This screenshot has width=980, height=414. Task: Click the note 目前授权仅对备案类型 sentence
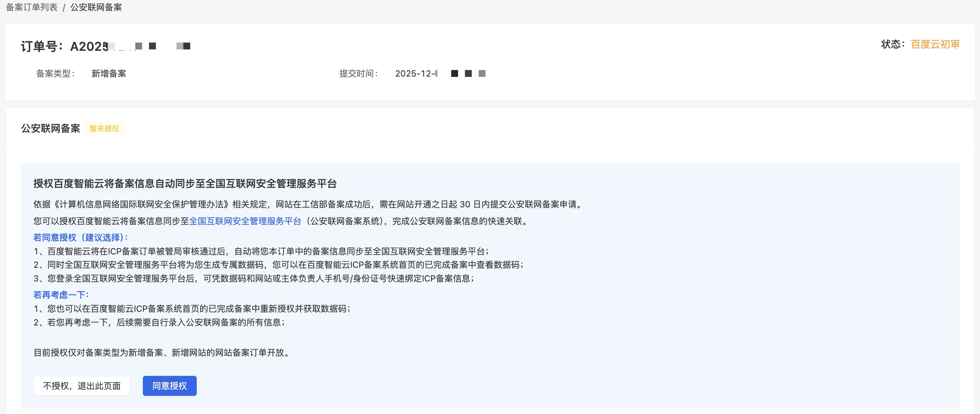162,353
